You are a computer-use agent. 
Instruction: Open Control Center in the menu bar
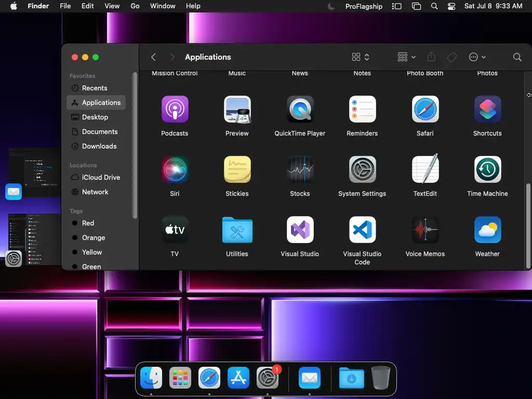coord(451,6)
